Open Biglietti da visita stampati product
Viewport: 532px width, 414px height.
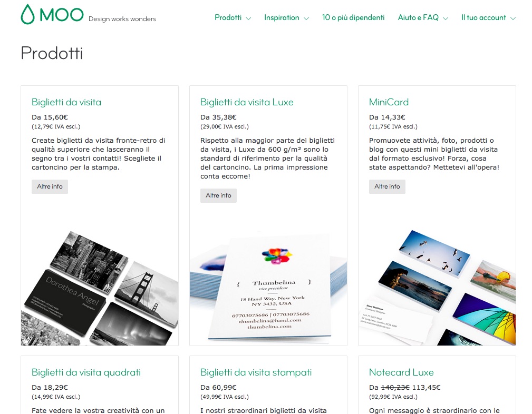256,372
